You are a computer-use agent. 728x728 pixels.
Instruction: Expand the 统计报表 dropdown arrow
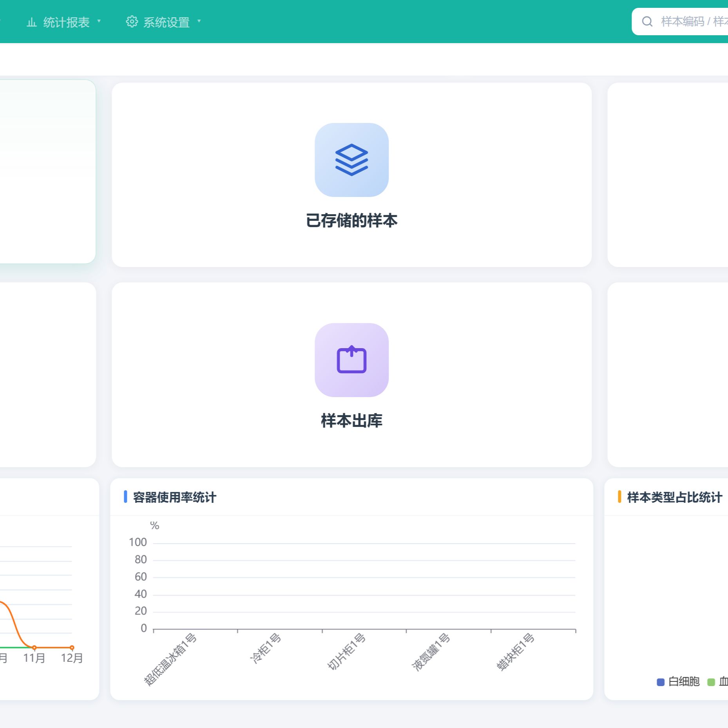[x=99, y=21]
